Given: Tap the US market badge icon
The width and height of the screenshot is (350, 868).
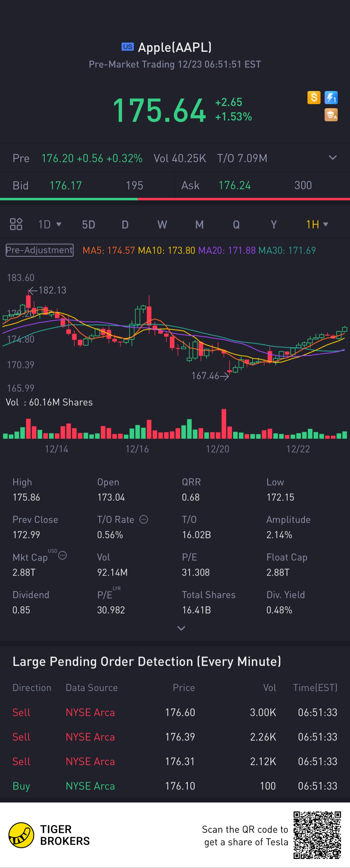Looking at the screenshot, I should coord(128,47).
